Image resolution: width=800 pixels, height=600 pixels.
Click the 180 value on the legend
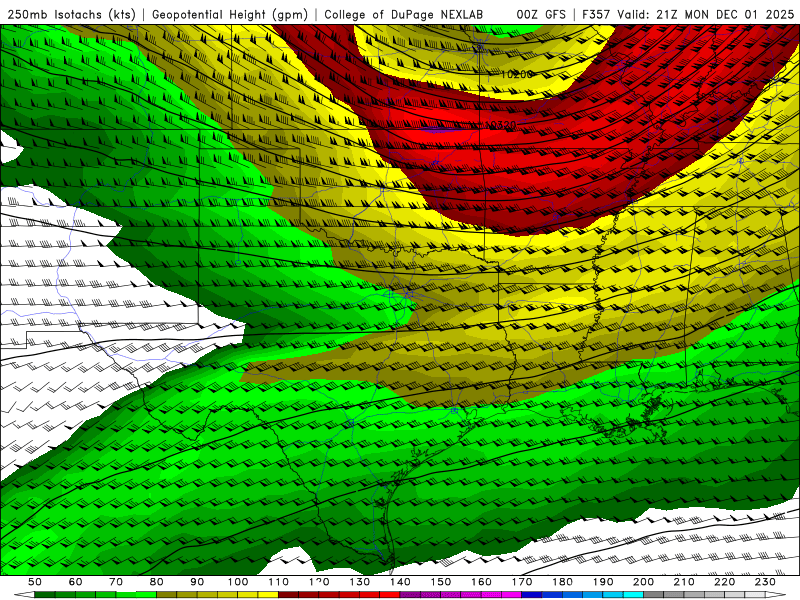[562, 582]
